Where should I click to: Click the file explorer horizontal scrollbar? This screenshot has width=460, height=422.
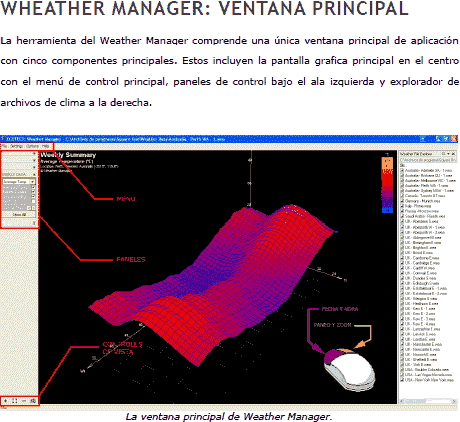(428, 401)
